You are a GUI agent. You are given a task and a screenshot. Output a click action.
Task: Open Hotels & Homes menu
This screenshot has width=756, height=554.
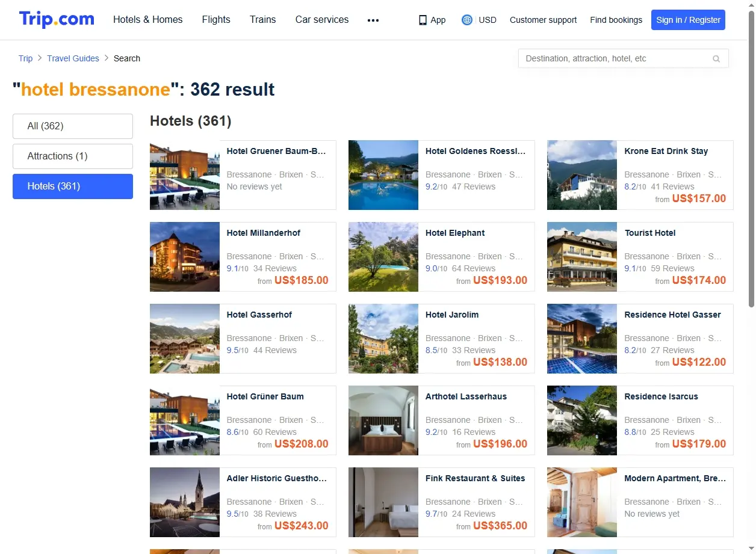148,19
